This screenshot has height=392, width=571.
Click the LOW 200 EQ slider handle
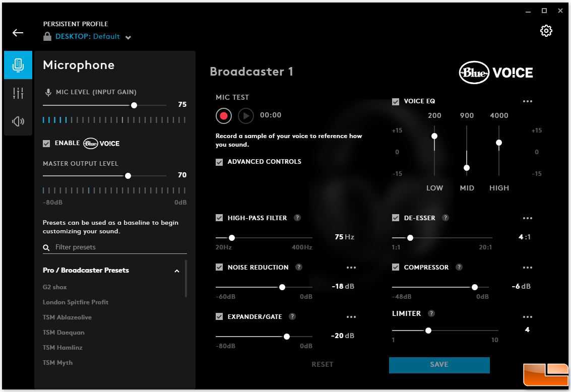coord(434,136)
